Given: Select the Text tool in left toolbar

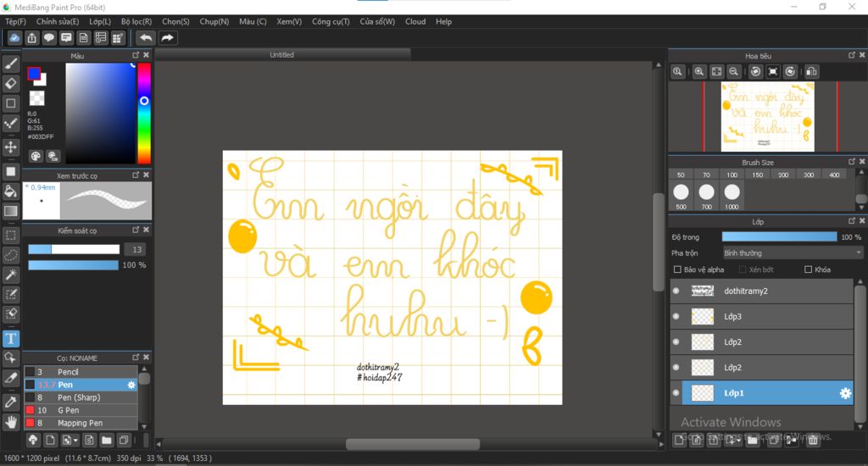Looking at the screenshot, I should coord(11,338).
